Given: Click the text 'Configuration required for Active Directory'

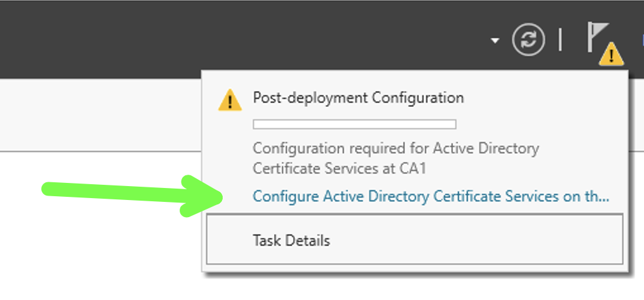Looking at the screenshot, I should click(395, 148).
